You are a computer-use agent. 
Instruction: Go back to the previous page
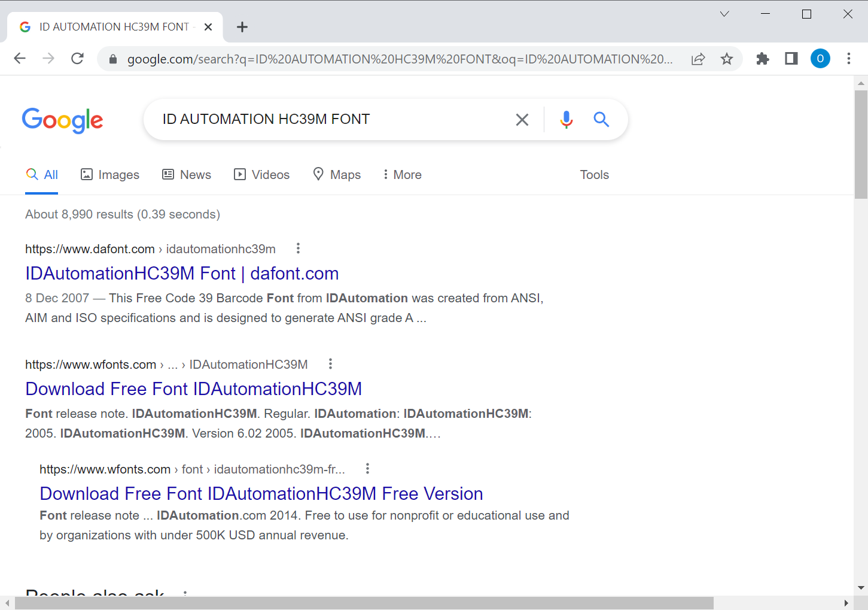point(20,59)
